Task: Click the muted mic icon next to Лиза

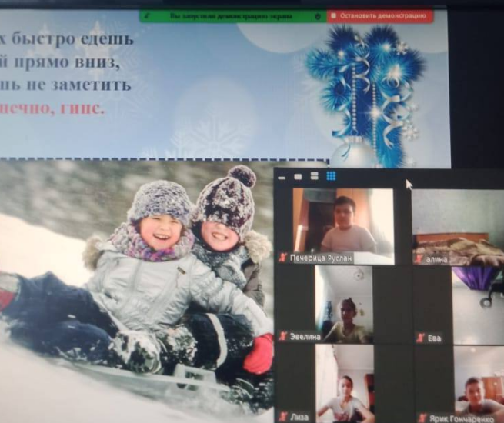Action: coord(283,416)
